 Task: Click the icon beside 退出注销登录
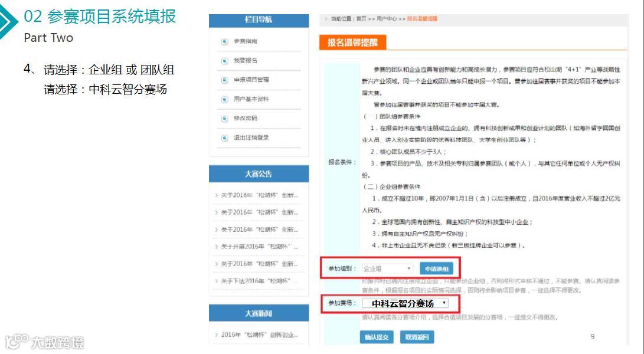click(x=225, y=138)
